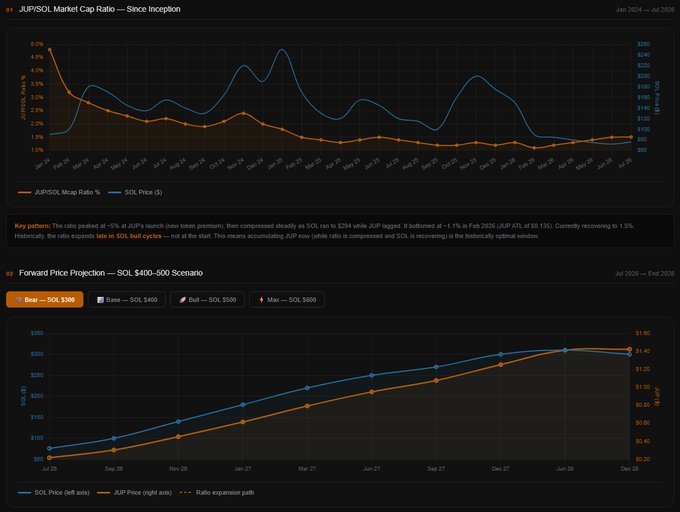
Task: Click the Dec 28 x-axis label
Action: coord(629,469)
